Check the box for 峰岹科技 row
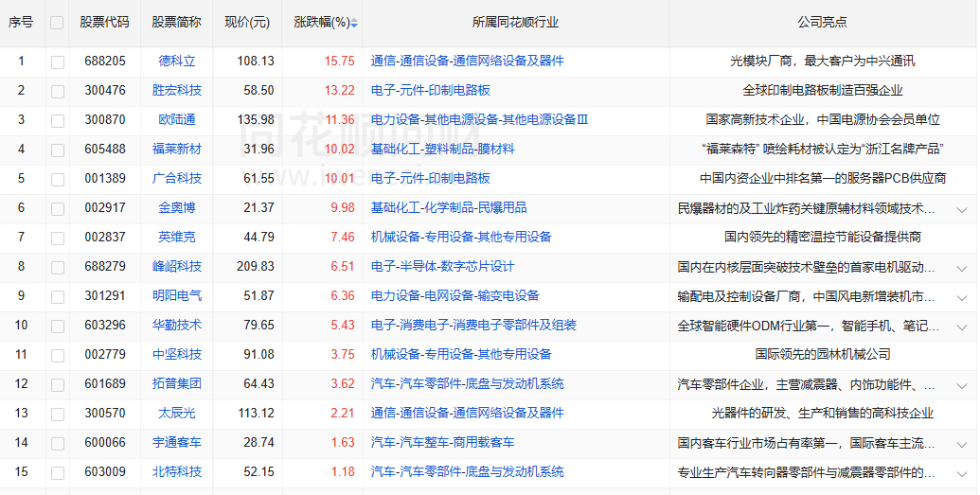 coord(58,268)
